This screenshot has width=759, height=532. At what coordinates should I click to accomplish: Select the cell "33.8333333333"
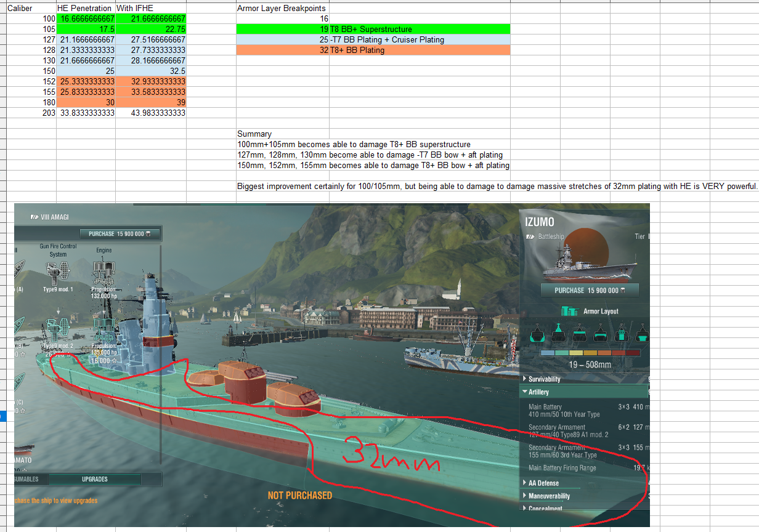(x=86, y=113)
